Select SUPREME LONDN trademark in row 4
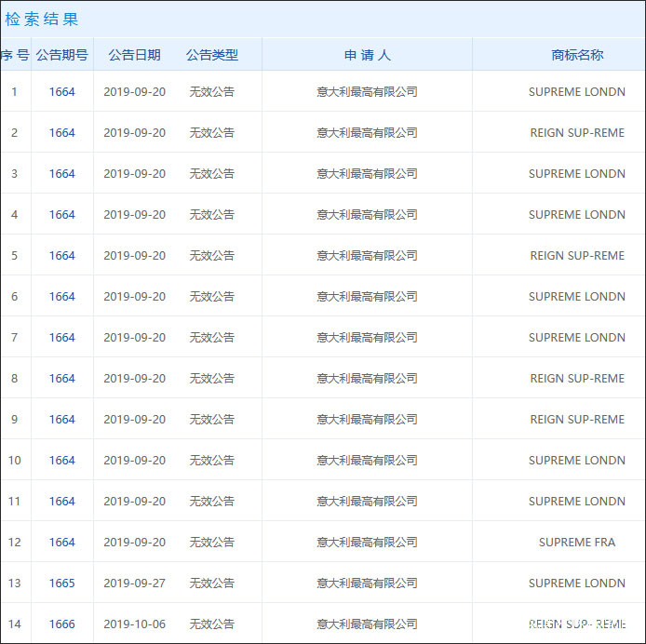 coord(577,214)
